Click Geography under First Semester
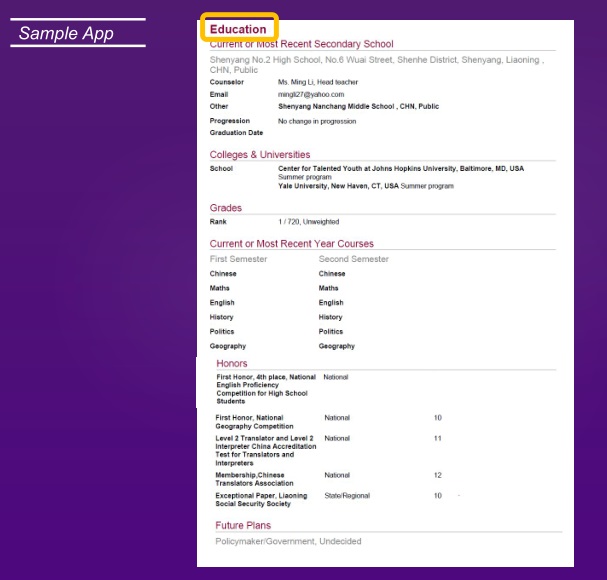The height and width of the screenshot is (580, 607). [228, 346]
